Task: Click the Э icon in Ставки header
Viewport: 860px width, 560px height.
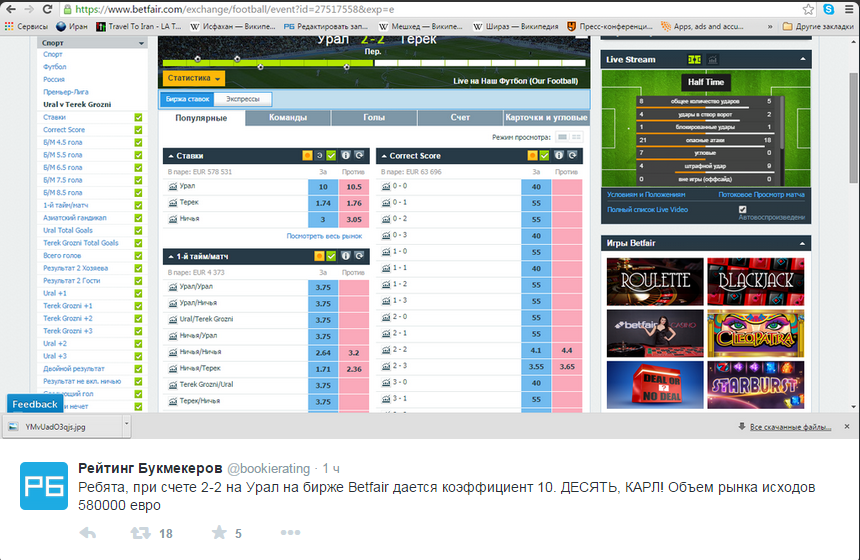Action: (x=319, y=156)
